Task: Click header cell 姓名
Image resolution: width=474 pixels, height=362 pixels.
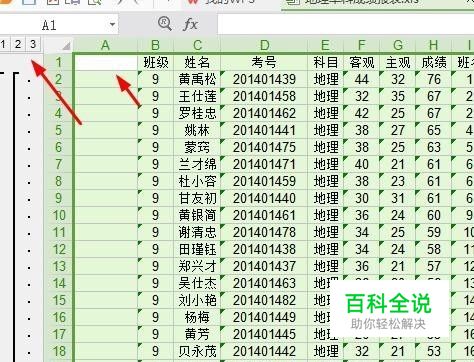Action: pos(197,62)
